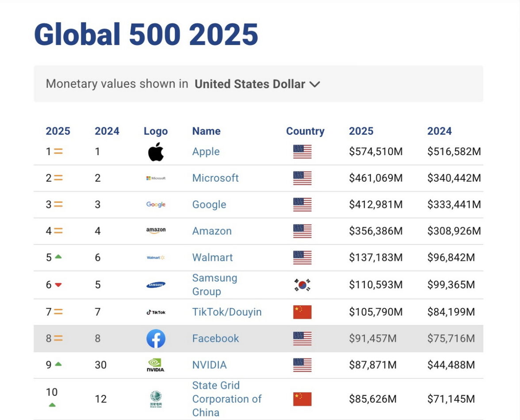Click the South Korea flag icon

[x=302, y=285]
